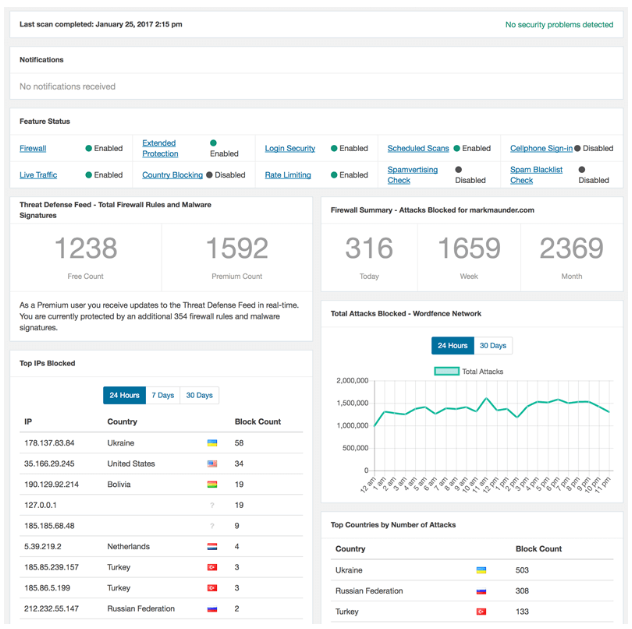Open the Live Traffic link
This screenshot has height=629, width=632.
[x=38, y=175]
